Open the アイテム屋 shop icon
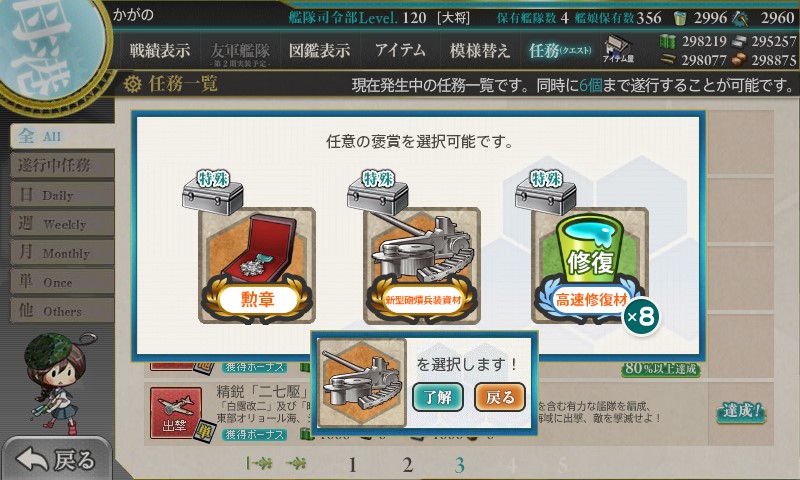 point(617,49)
